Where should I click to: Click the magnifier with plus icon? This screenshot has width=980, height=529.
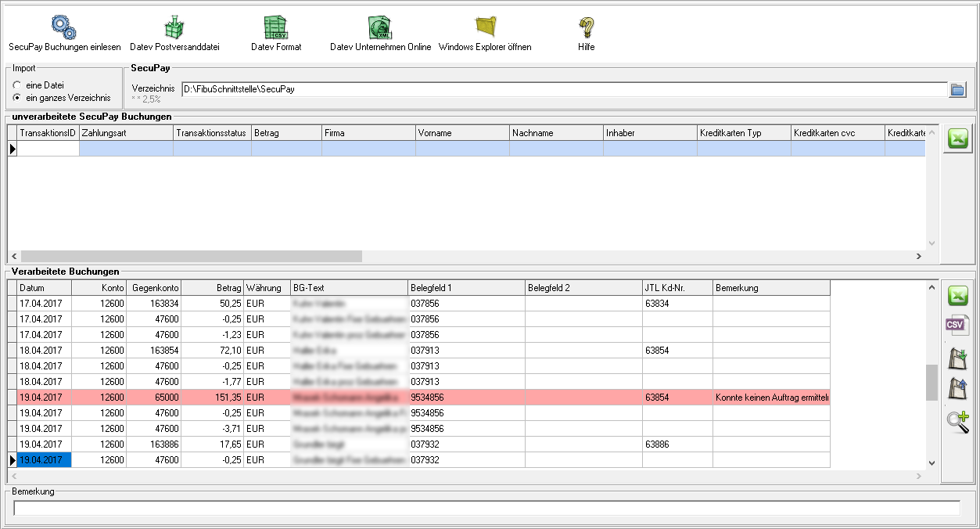tap(957, 421)
